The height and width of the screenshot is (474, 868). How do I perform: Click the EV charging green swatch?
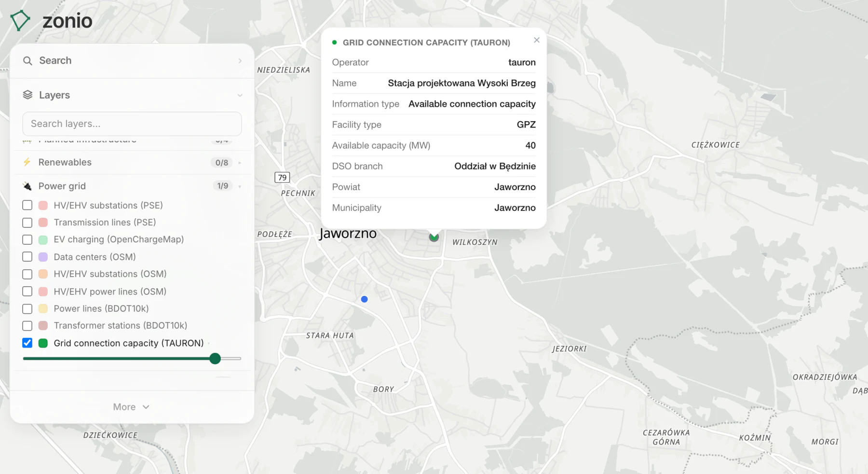(x=43, y=239)
